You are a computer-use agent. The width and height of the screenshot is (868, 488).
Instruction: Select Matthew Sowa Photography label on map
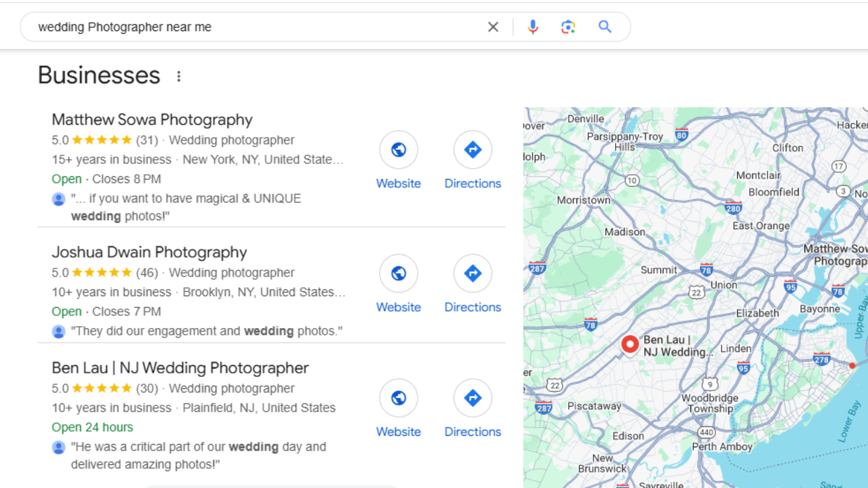835,255
